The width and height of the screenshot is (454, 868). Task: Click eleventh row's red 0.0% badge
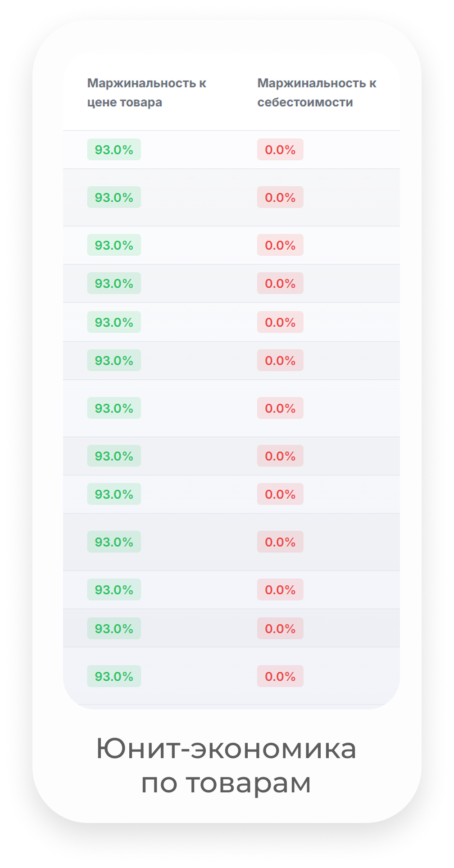(280, 590)
